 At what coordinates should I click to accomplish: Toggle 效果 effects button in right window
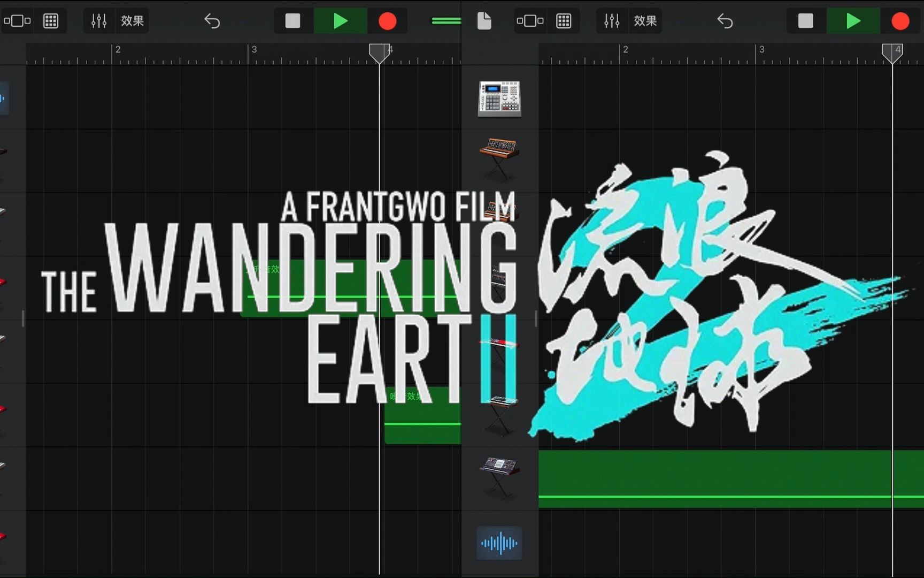[x=645, y=21]
